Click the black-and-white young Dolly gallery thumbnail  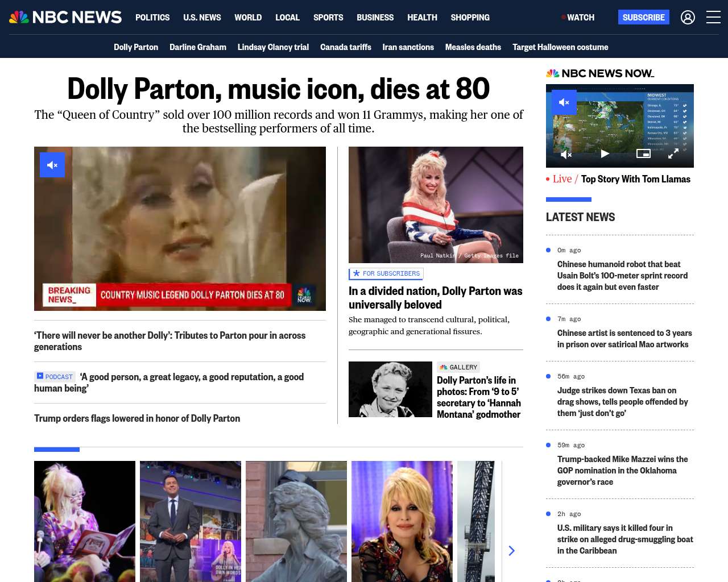[x=390, y=389]
